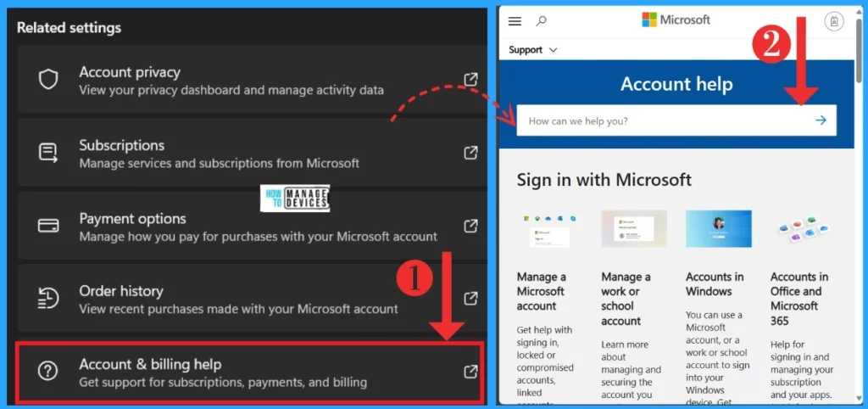
Task: Open Payment options external link icon
Action: point(470,226)
